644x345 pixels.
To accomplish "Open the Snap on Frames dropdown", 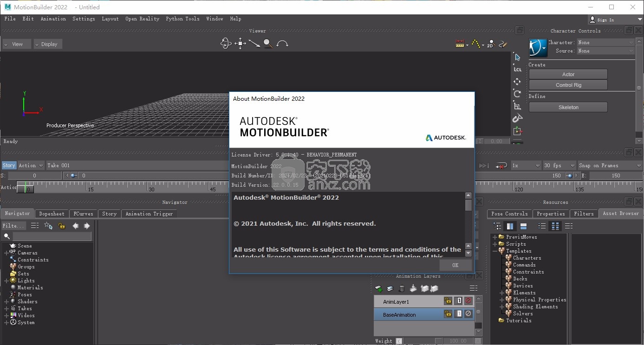I will click(610, 165).
